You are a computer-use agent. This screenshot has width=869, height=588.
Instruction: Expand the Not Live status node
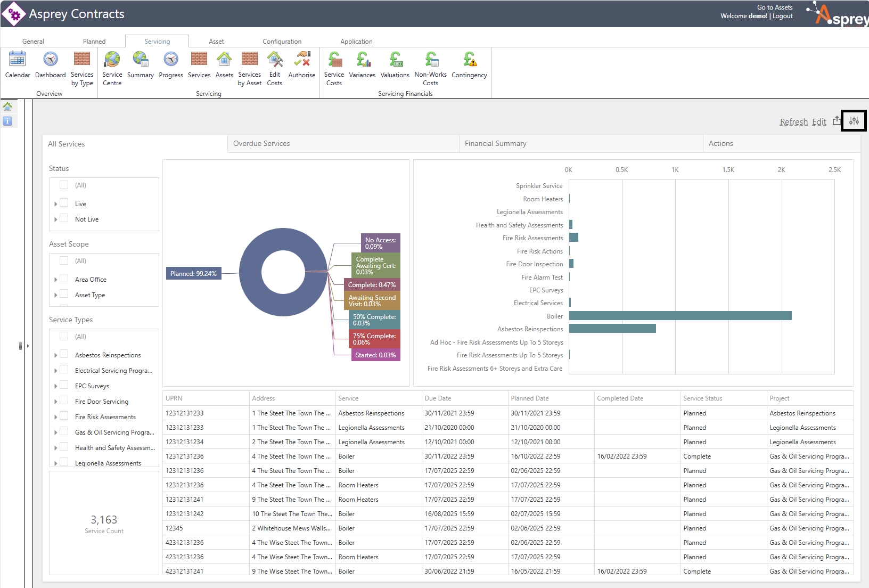[56, 219]
